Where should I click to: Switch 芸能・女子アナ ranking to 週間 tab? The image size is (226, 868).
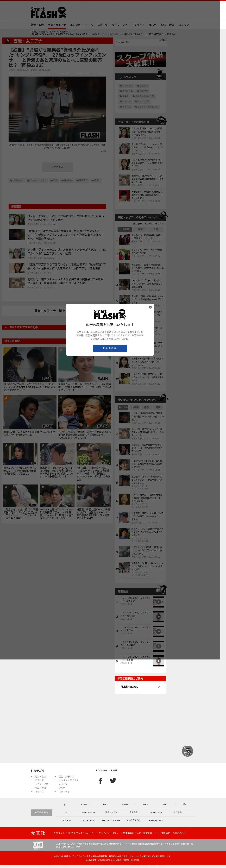click(x=140, y=229)
